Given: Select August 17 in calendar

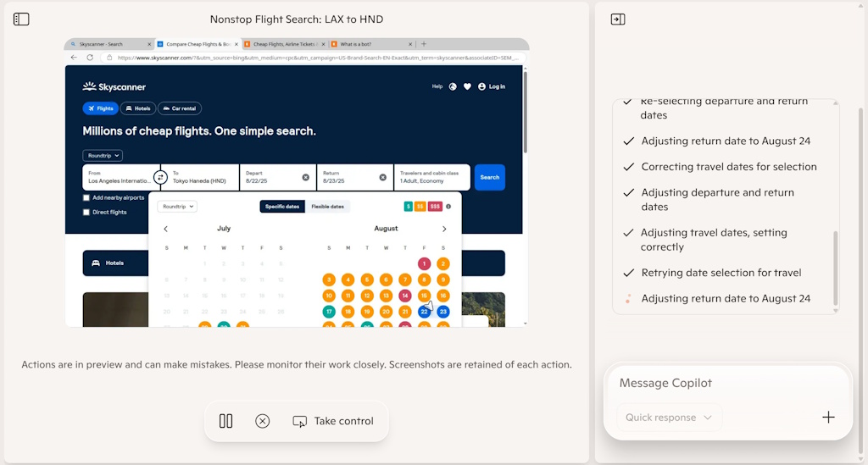Looking at the screenshot, I should tap(329, 312).
